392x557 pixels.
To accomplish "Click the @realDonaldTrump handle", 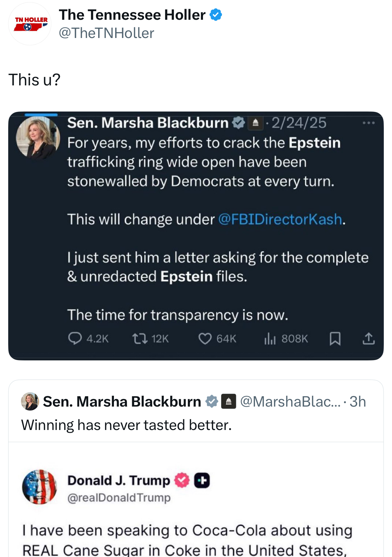I will [x=119, y=498].
